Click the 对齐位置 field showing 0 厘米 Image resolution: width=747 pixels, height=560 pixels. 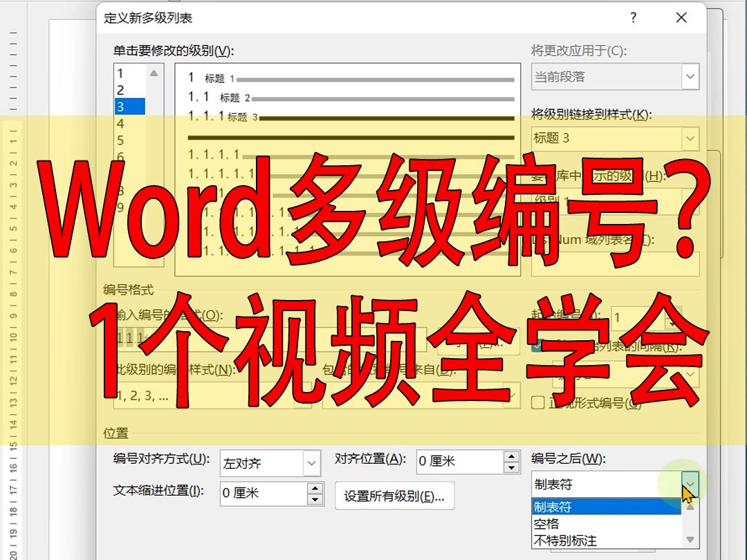point(460,461)
